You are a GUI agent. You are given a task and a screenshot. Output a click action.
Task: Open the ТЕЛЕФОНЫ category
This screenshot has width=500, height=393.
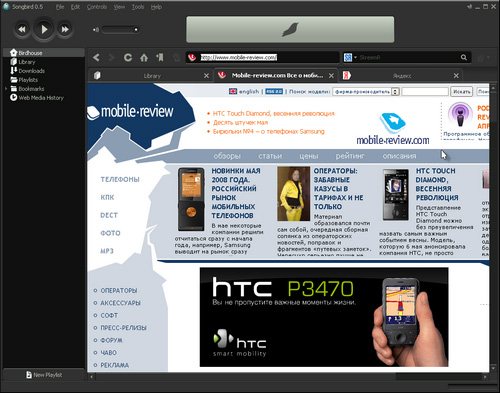click(x=120, y=179)
